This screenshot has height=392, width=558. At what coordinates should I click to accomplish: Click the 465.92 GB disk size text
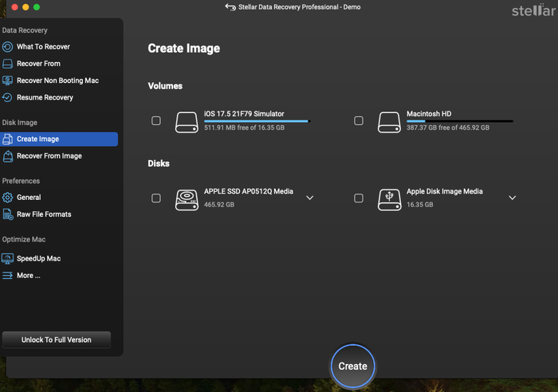pos(219,205)
